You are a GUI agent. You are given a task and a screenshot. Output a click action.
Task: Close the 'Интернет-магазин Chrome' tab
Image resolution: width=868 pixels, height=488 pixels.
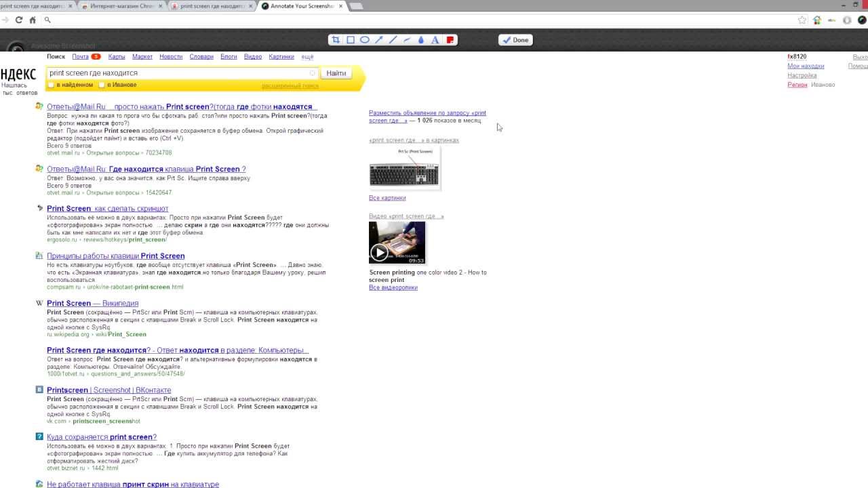pos(161,6)
